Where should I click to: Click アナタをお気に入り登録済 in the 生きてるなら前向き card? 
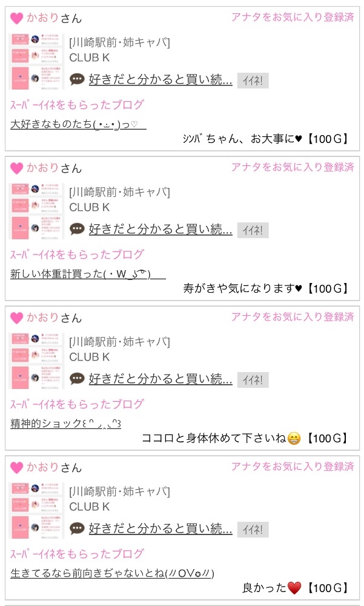point(292,467)
